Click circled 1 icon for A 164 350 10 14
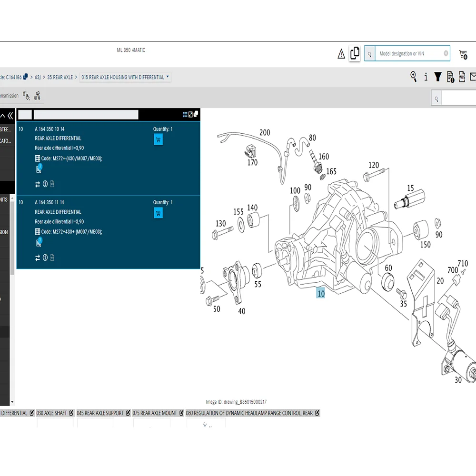Image resolution: width=476 pixels, height=476 pixels. [45, 184]
